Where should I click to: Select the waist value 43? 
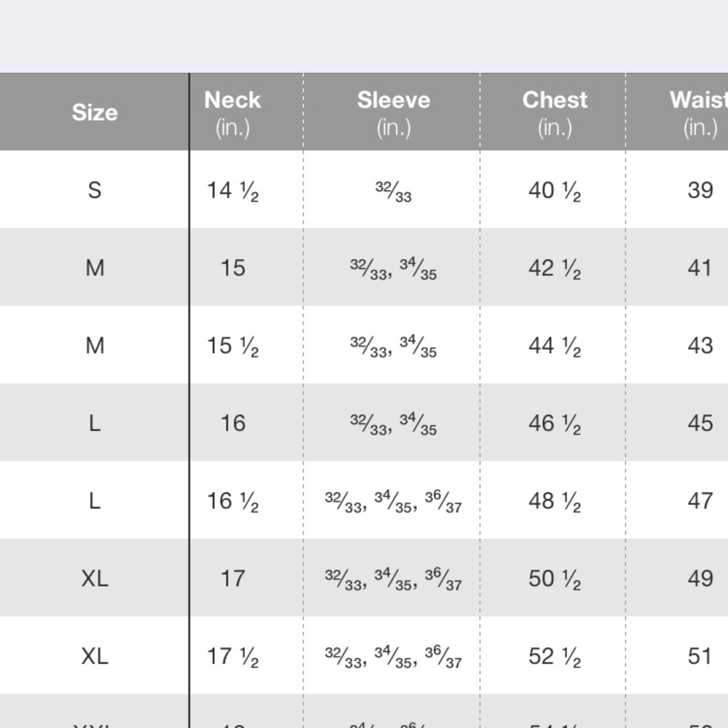(700, 345)
